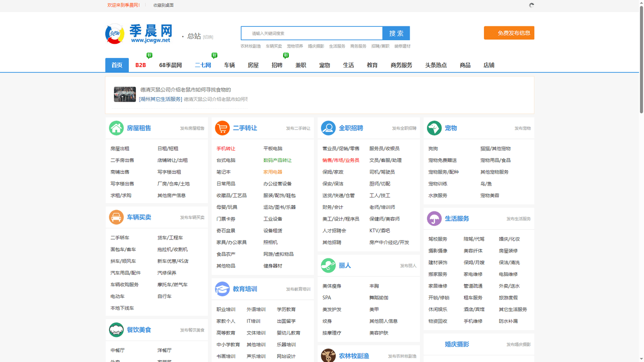Open the 狗狗 pet category
The image size is (644, 362).
[x=433, y=148]
